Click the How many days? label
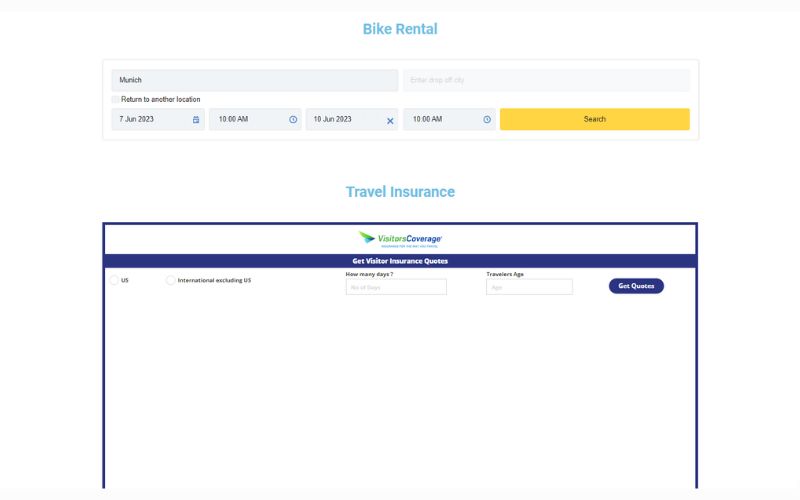The height and width of the screenshot is (500, 800). pyautogui.click(x=369, y=274)
